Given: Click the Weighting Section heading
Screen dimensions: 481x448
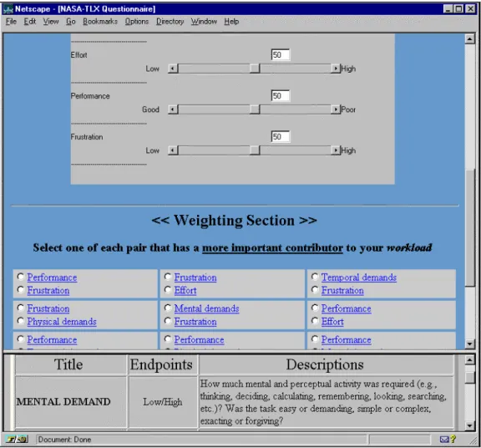Looking at the screenshot, I should tap(234, 220).
